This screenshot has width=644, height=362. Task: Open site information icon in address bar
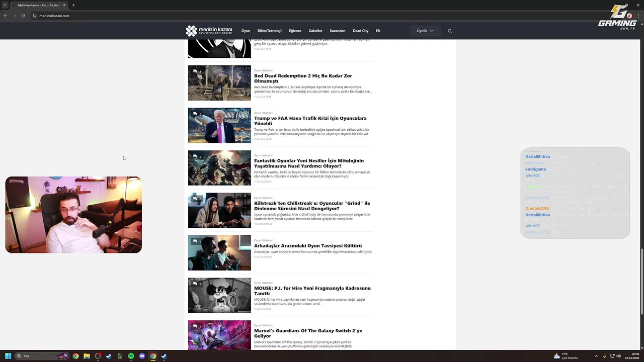point(35,16)
